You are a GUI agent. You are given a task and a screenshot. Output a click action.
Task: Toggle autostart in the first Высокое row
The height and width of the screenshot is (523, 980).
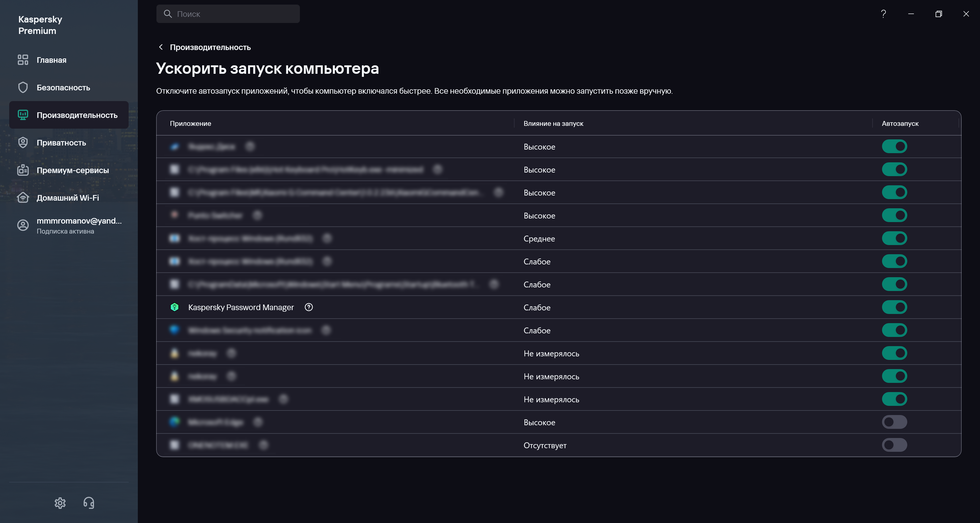[895, 147]
